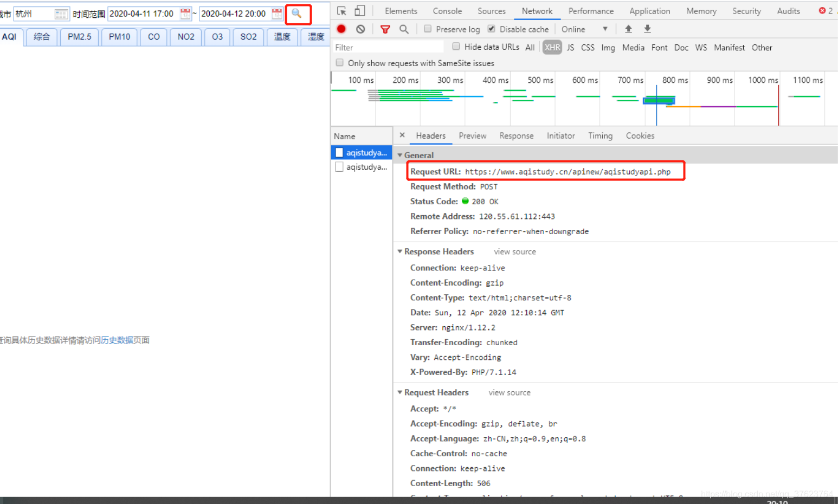Filter requests by Media type

(x=633, y=48)
